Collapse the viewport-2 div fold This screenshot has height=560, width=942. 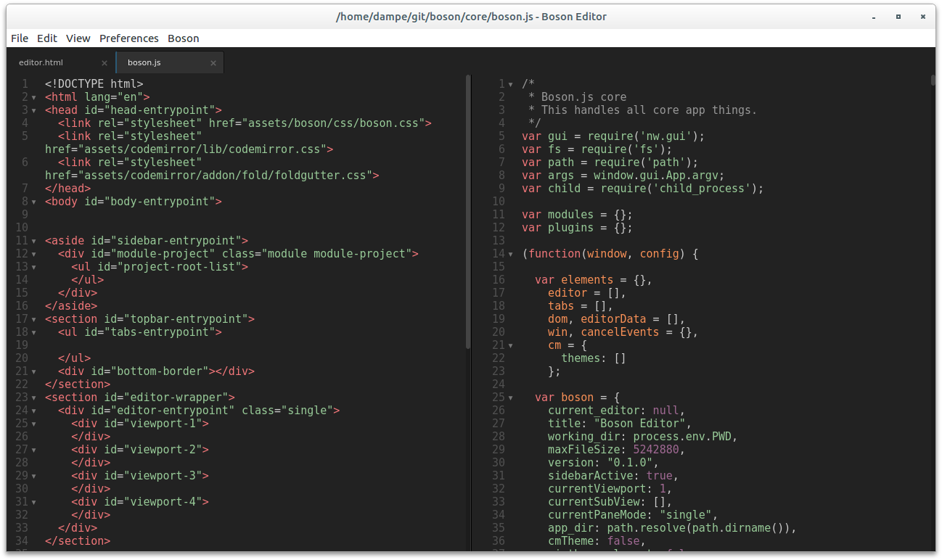click(33, 450)
